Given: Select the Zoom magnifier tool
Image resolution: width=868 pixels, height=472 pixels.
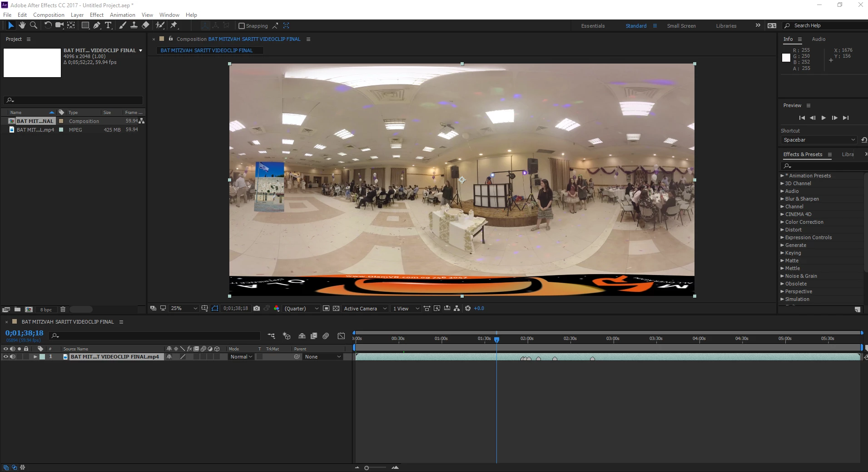Looking at the screenshot, I should coord(33,25).
